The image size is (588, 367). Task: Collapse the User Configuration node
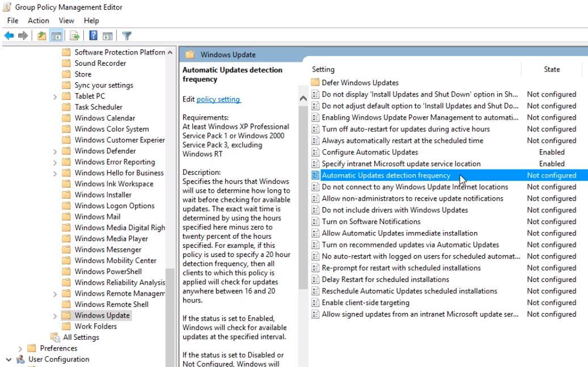(9, 359)
